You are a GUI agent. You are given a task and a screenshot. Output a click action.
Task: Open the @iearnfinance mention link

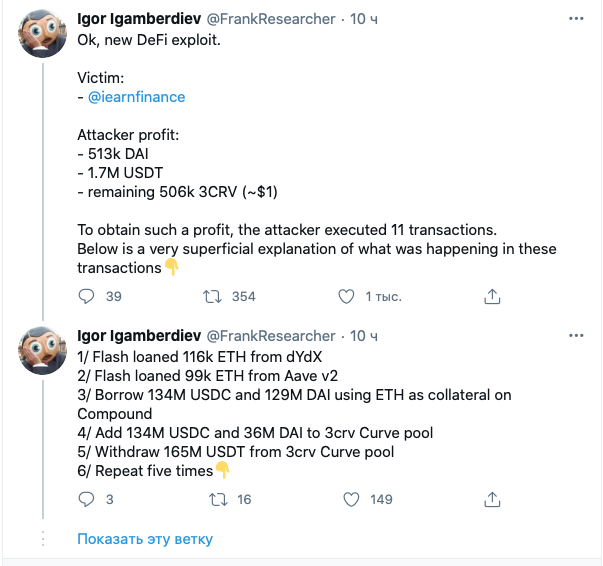(x=136, y=97)
